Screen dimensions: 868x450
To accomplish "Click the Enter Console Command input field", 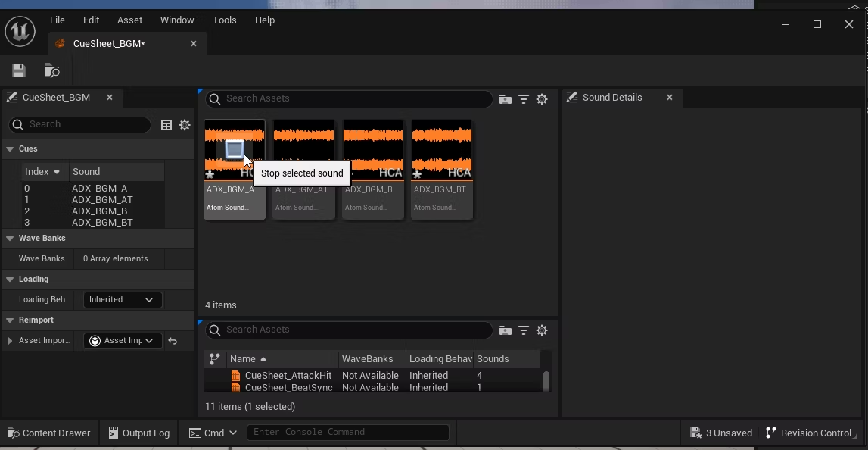I will click(x=347, y=433).
